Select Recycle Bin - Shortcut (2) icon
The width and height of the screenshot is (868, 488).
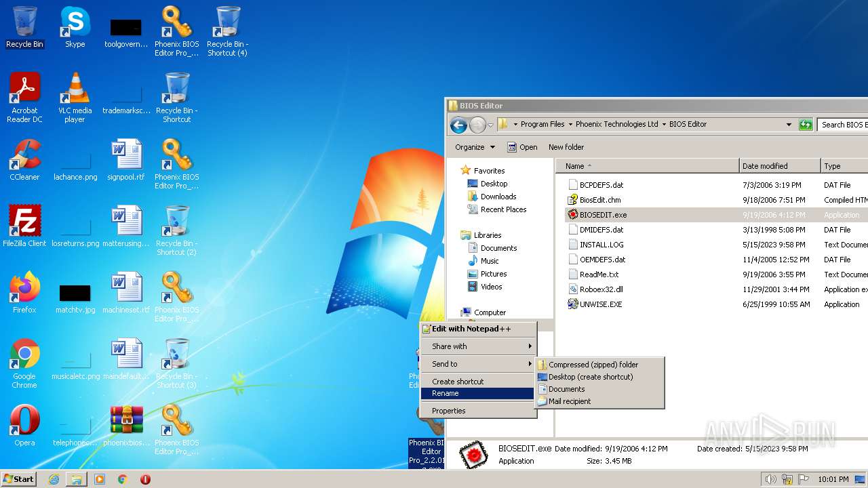pos(176,230)
